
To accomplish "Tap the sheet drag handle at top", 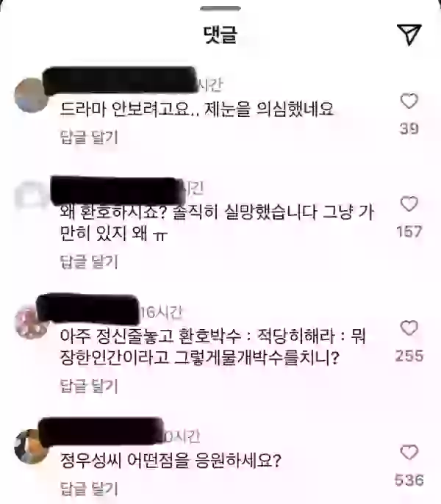I will (220, 8).
